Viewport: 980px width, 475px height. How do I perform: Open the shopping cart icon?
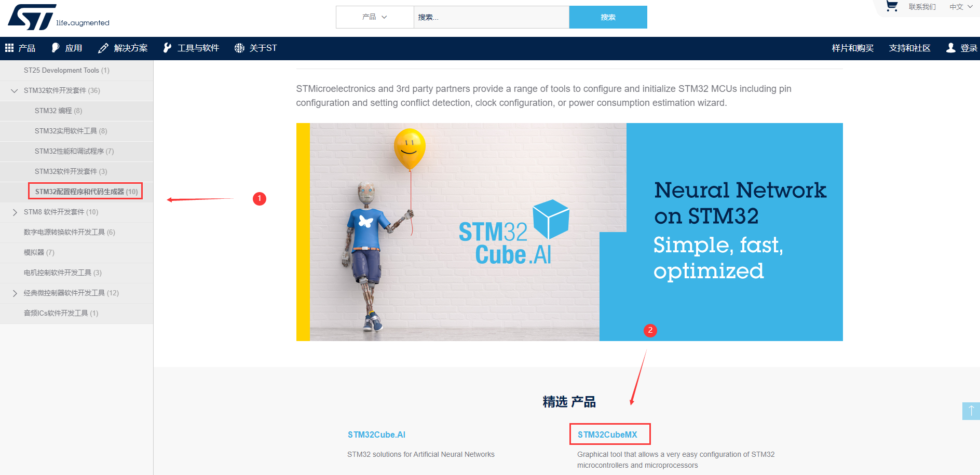click(x=892, y=6)
